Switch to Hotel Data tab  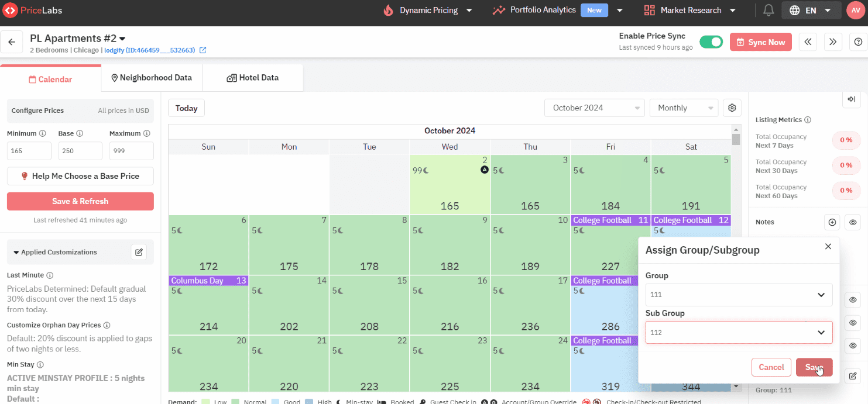(x=252, y=78)
